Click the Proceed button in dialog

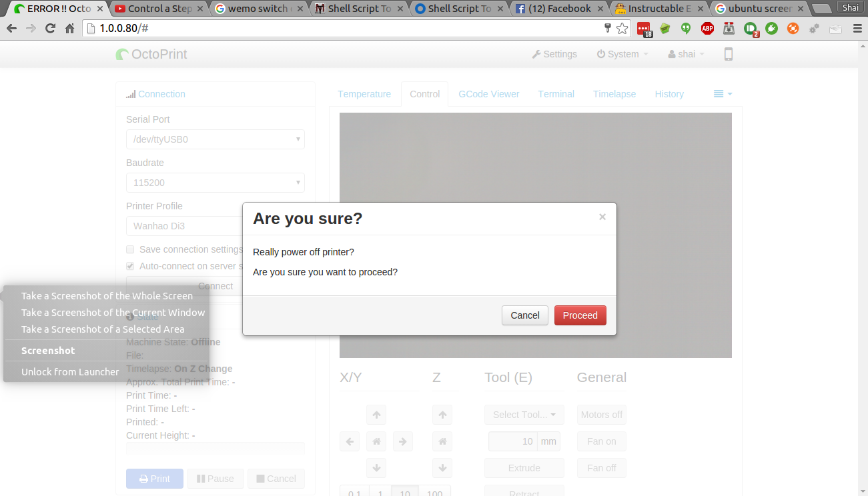coord(580,315)
